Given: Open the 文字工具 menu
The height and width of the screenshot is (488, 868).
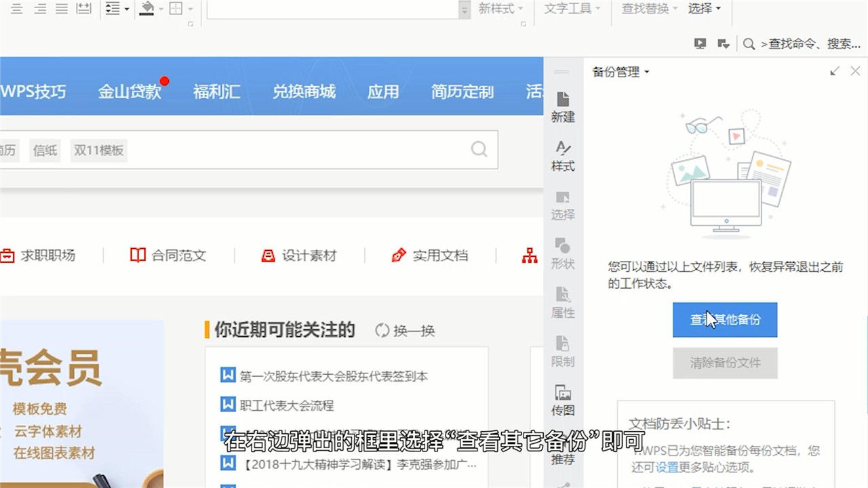Looking at the screenshot, I should [572, 9].
